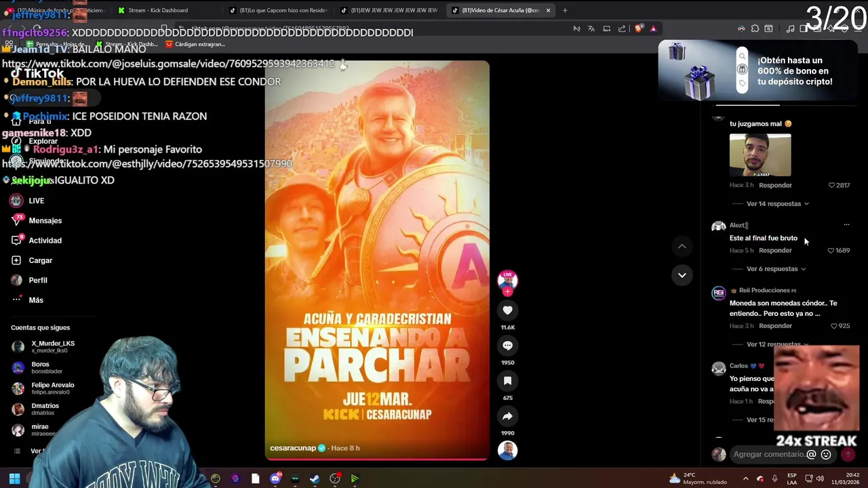This screenshot has height=488, width=868.
Task: Show hidden icons chevron in system tray
Action: point(745,479)
